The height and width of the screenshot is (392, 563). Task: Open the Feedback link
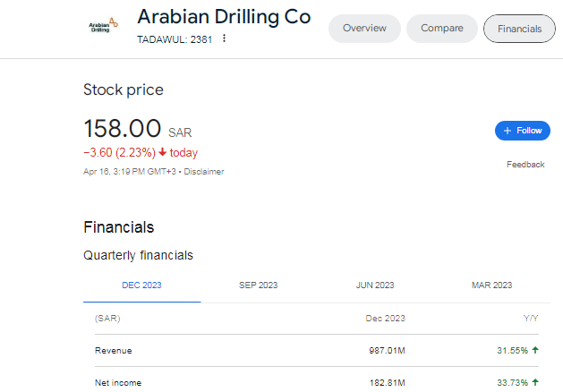(x=525, y=165)
